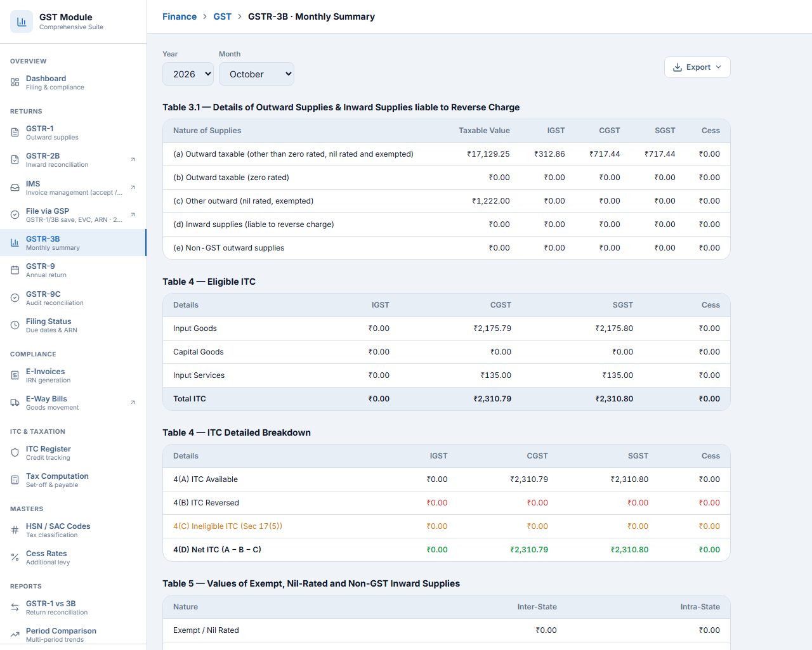Expand the Export options menu
Image resolution: width=812 pixels, height=650 pixels.
pyautogui.click(x=697, y=67)
